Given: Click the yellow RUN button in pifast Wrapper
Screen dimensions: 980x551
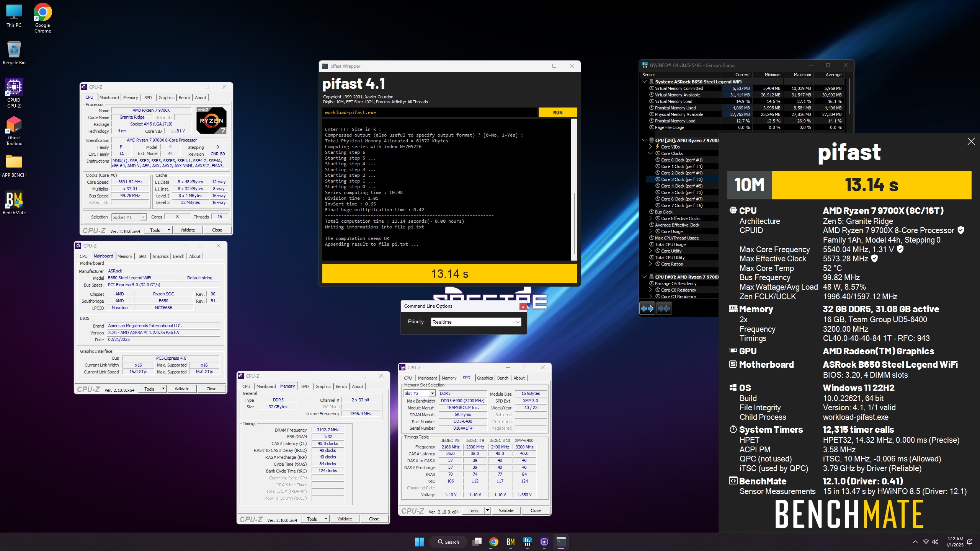Looking at the screenshot, I should pyautogui.click(x=558, y=112).
